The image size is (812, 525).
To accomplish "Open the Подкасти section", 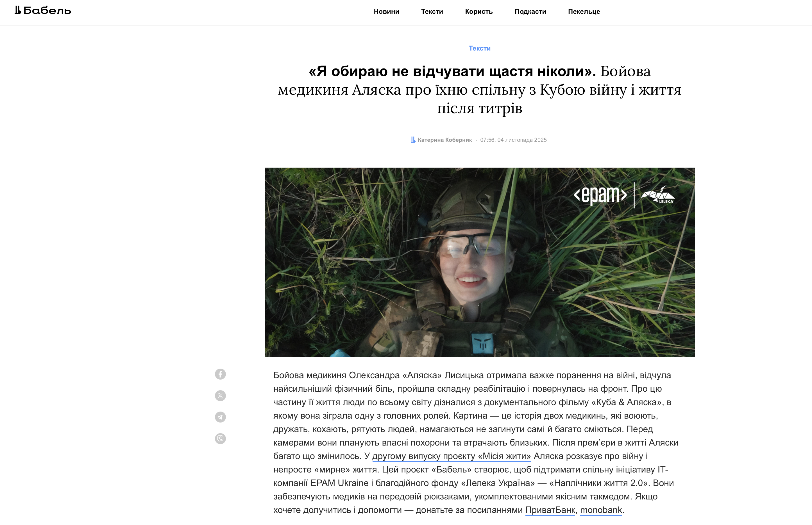I will (x=530, y=12).
